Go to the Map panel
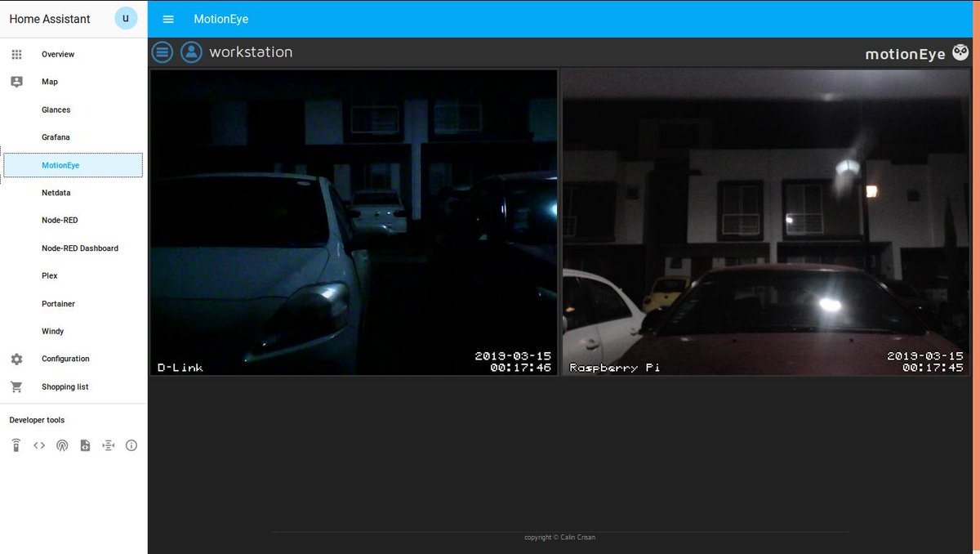The image size is (980, 554). pos(73,82)
